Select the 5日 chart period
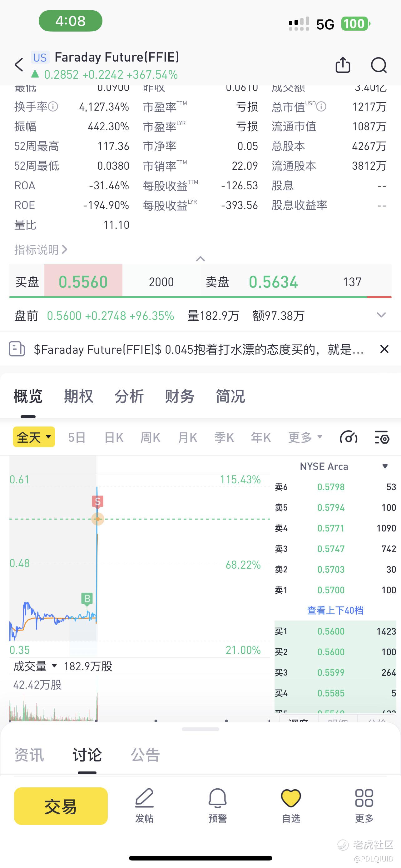The width and height of the screenshot is (401, 868). point(77,437)
